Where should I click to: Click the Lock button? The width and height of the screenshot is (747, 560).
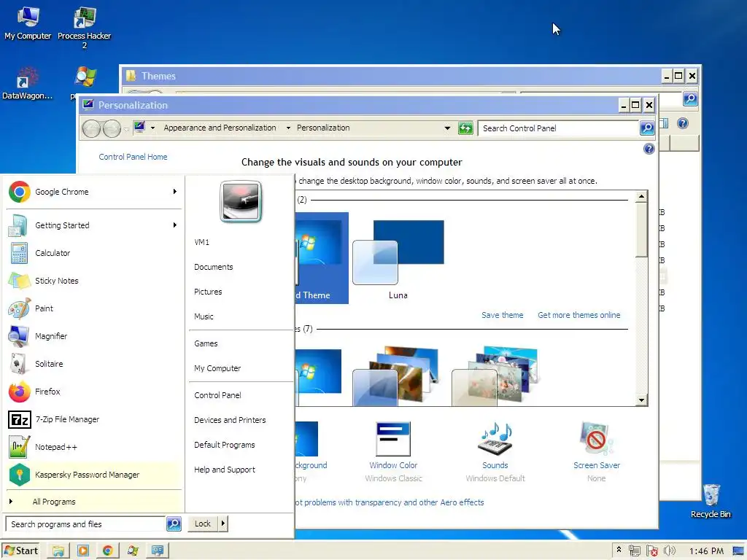[x=203, y=524]
